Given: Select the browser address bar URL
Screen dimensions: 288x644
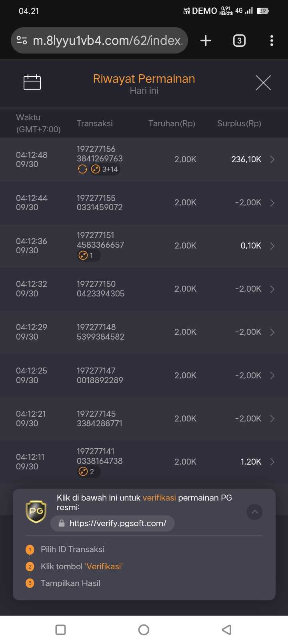Looking at the screenshot, I should pyautogui.click(x=107, y=40).
